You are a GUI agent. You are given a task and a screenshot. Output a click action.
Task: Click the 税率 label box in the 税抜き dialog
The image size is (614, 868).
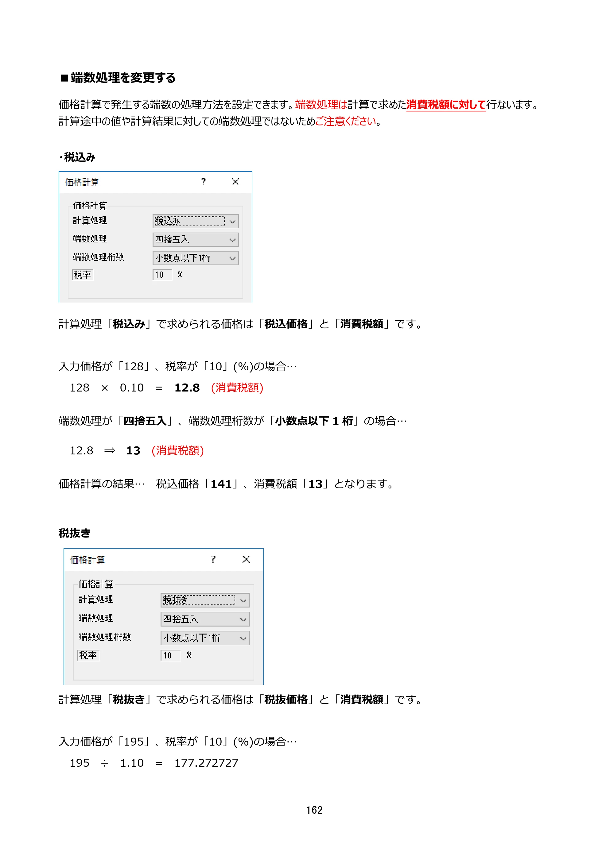point(88,655)
